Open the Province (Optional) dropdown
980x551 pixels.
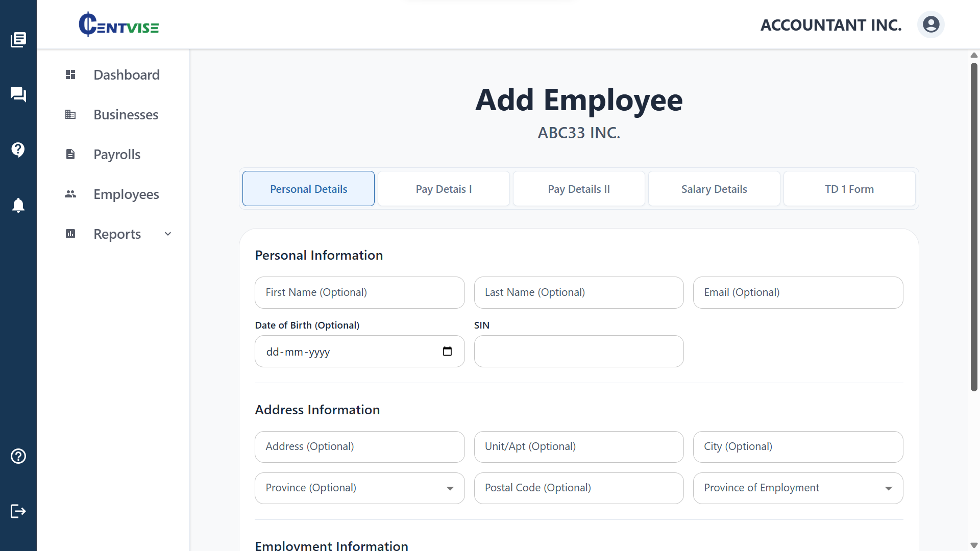pyautogui.click(x=449, y=488)
